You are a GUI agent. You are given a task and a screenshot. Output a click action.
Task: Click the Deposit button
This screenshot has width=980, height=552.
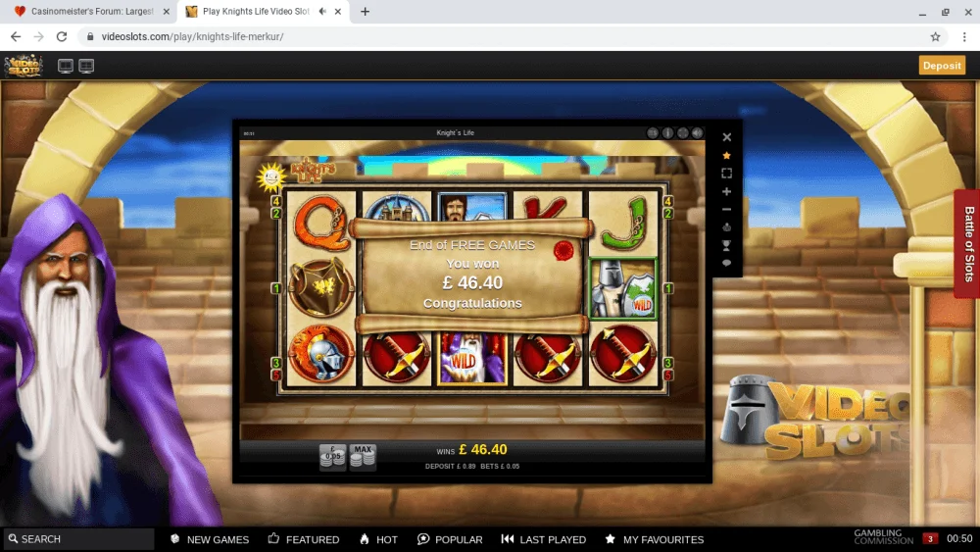(942, 65)
